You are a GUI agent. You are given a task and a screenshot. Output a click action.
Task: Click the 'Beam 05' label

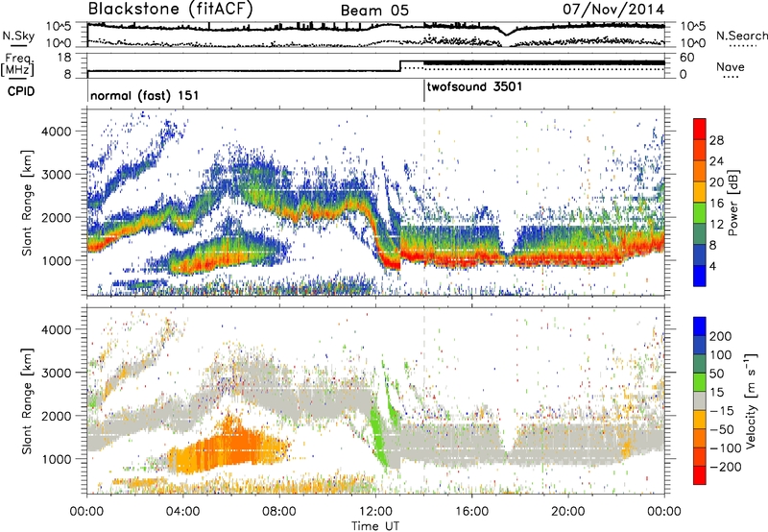(x=374, y=11)
